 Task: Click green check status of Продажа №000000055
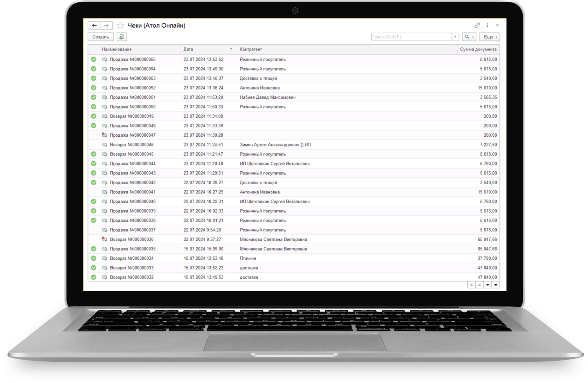point(93,60)
